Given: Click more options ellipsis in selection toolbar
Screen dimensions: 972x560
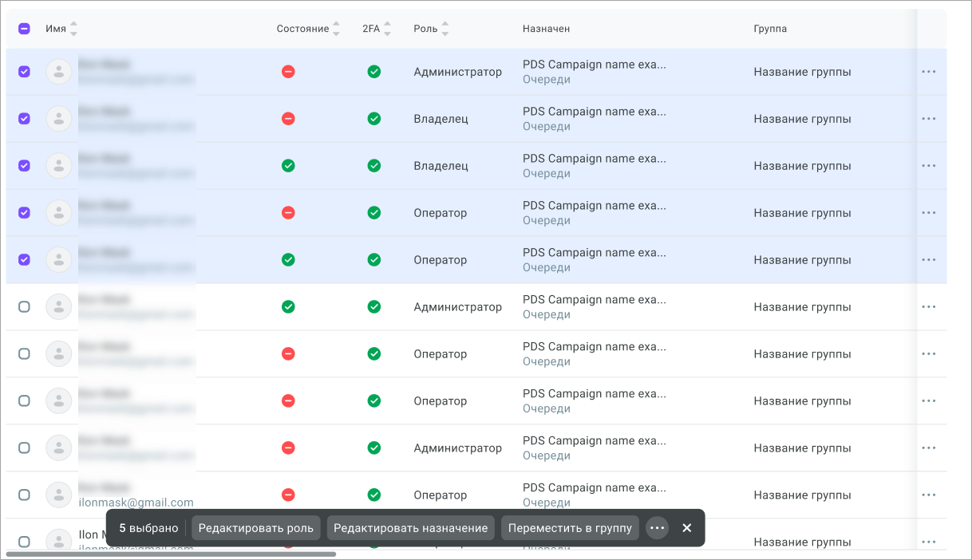Looking at the screenshot, I should coord(657,528).
